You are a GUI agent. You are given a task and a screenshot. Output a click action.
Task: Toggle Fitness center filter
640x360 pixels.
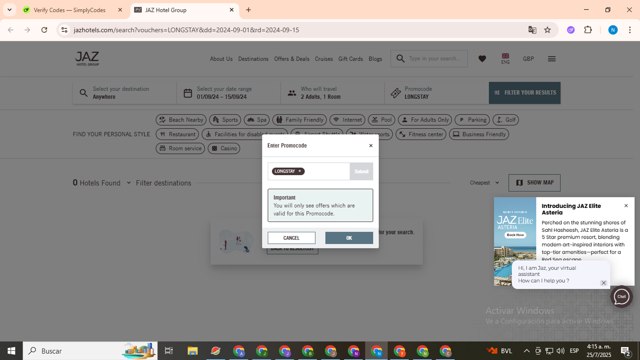pos(421,134)
